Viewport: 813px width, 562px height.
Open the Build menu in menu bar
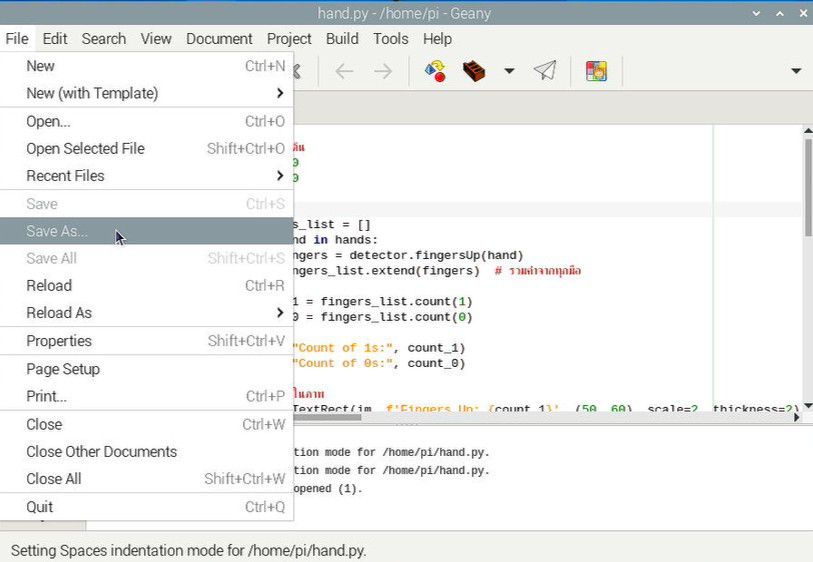(x=342, y=39)
